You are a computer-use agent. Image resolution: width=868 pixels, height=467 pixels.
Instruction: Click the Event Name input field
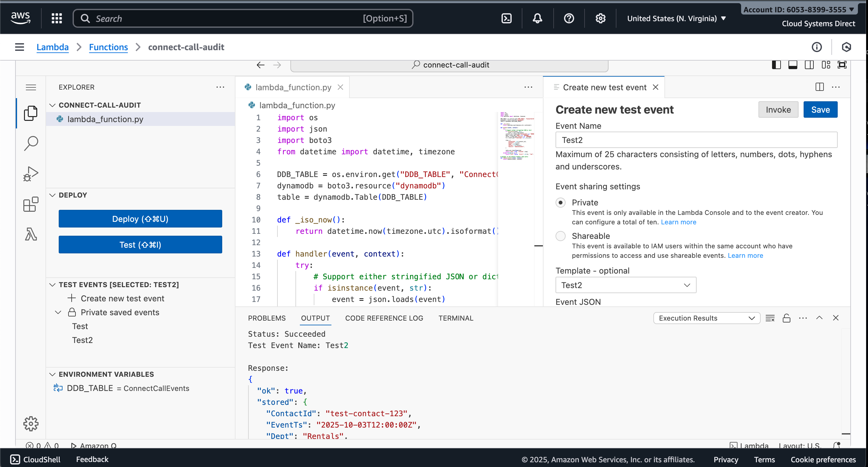696,140
